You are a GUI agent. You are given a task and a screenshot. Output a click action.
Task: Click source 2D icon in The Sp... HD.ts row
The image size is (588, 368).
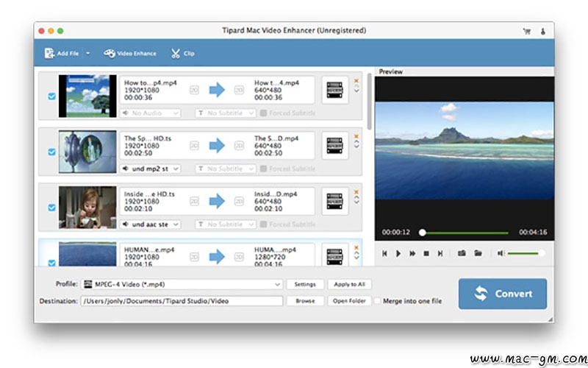pyautogui.click(x=194, y=146)
